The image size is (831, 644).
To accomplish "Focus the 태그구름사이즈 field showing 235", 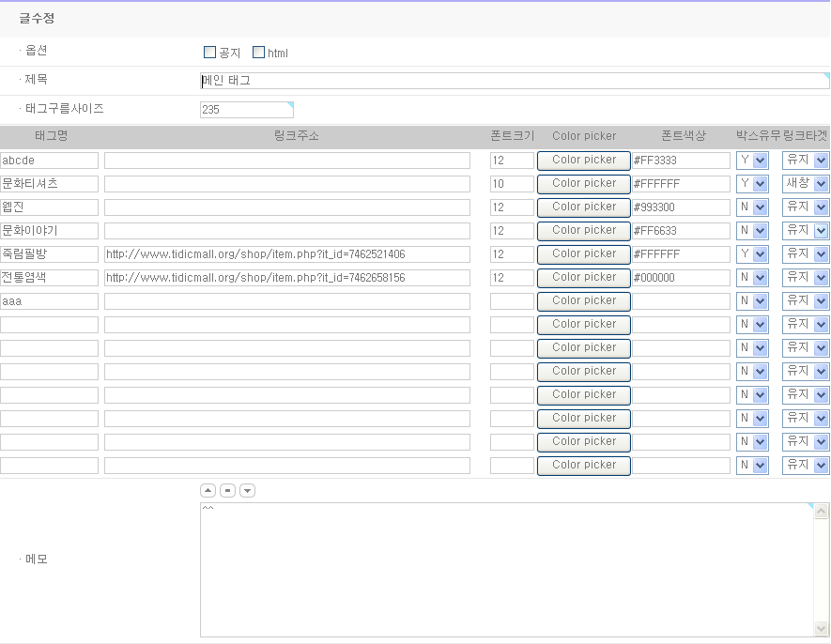I will click(x=246, y=110).
